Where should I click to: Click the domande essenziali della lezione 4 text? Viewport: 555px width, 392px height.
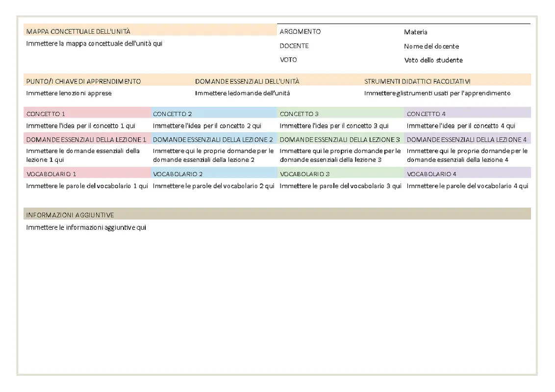(467, 155)
